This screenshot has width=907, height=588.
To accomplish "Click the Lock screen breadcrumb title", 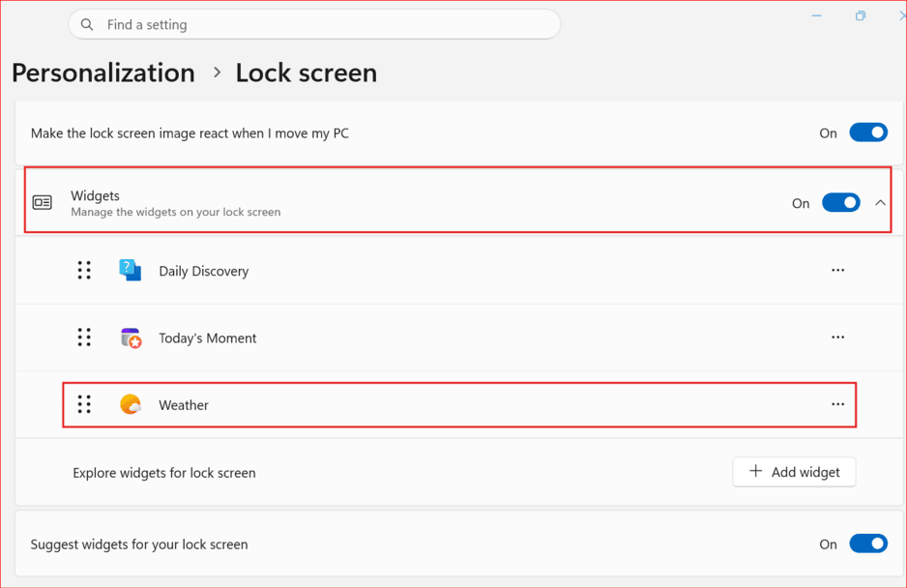I will [x=306, y=73].
